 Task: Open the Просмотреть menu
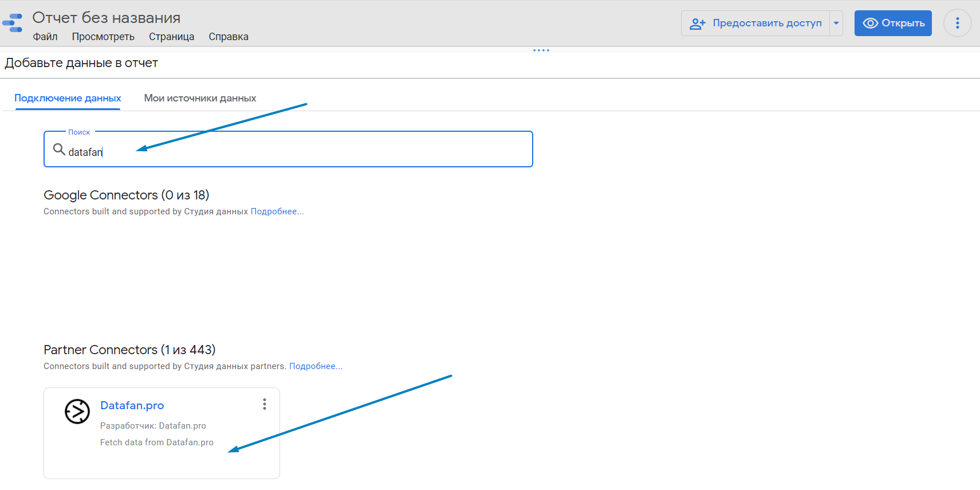tap(103, 37)
